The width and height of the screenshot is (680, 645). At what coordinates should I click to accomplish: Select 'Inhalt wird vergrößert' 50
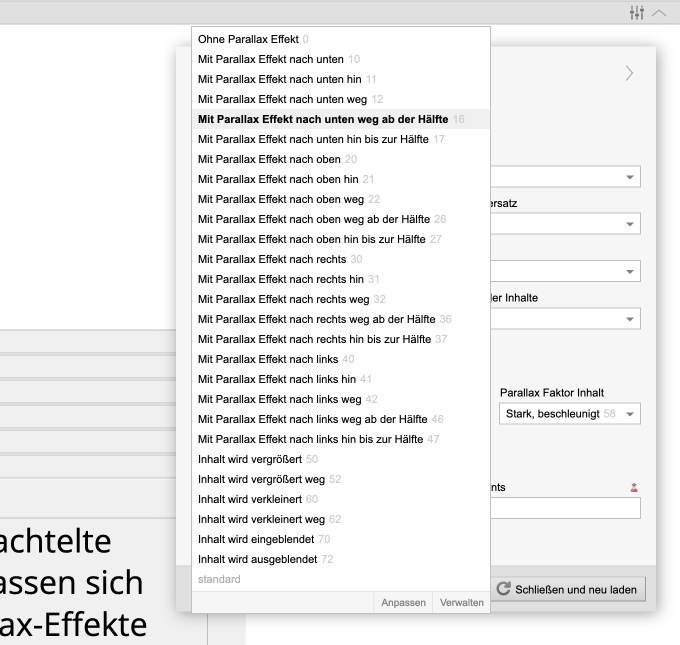pyautogui.click(x=341, y=459)
